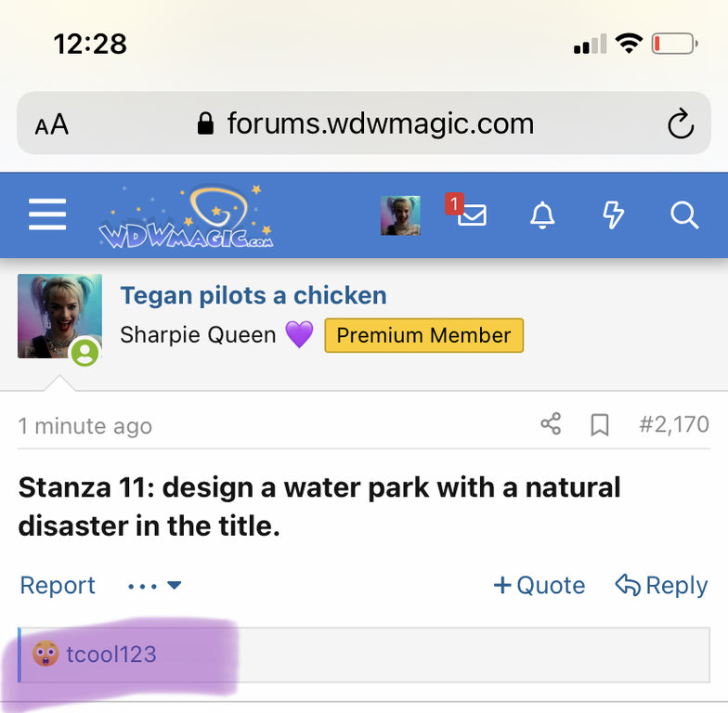Share this post

(551, 425)
